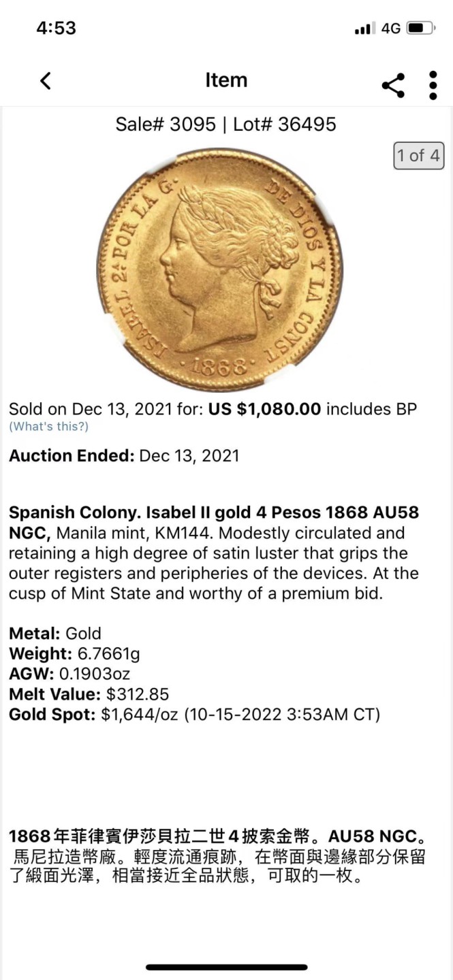453x980 pixels.
Task: Tap the Metal: Gold line
Action: pyautogui.click(x=54, y=634)
